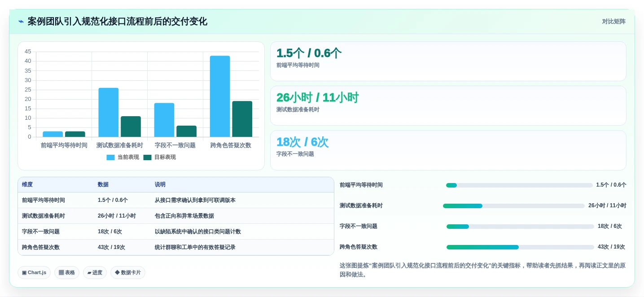Click the blue 字段不一致问题 bar

click(x=164, y=120)
